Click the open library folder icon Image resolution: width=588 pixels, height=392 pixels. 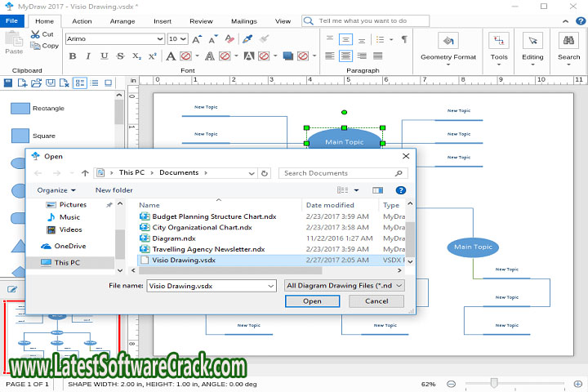click(37, 83)
